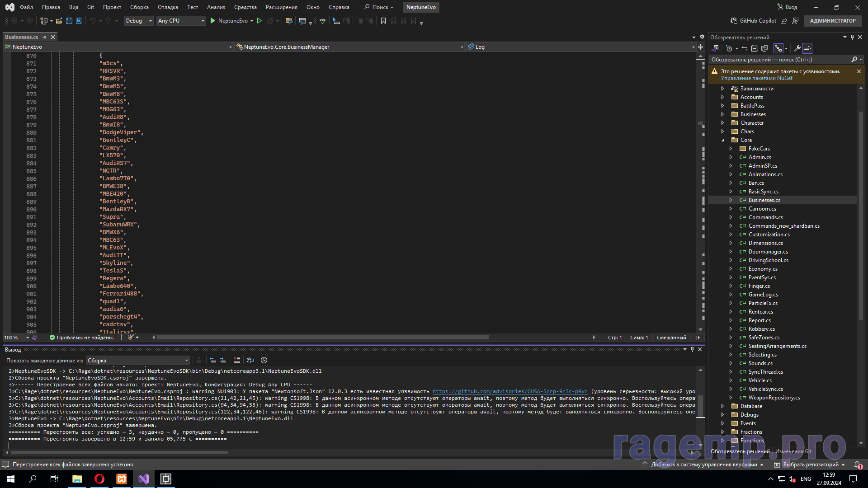
Task: Expand the Fractions folder in solution tree
Action: pos(722,432)
